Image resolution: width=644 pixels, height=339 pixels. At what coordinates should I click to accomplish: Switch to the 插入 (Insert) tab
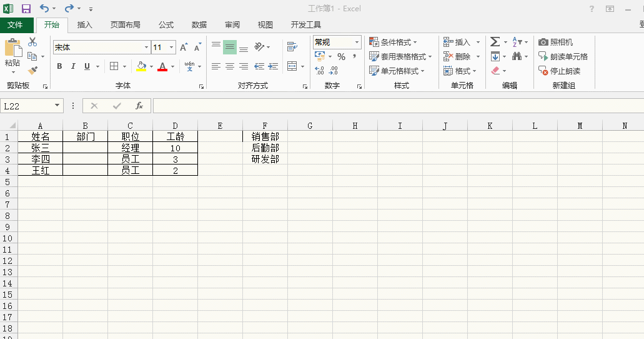[84, 25]
